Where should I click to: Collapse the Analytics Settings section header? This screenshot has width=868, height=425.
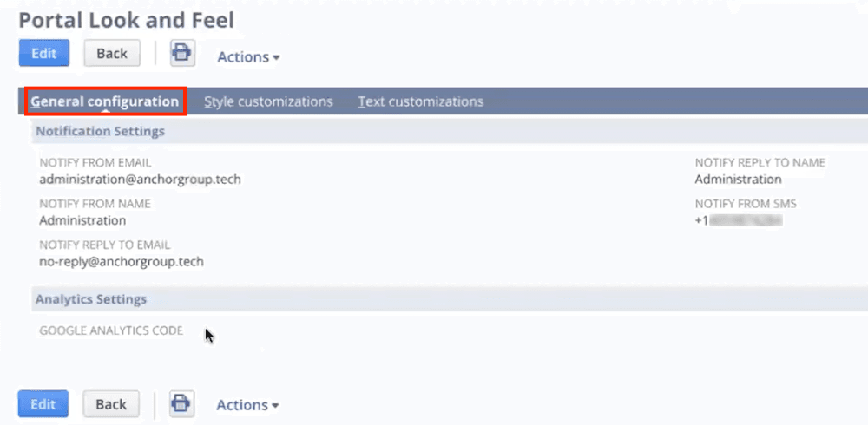(x=91, y=299)
